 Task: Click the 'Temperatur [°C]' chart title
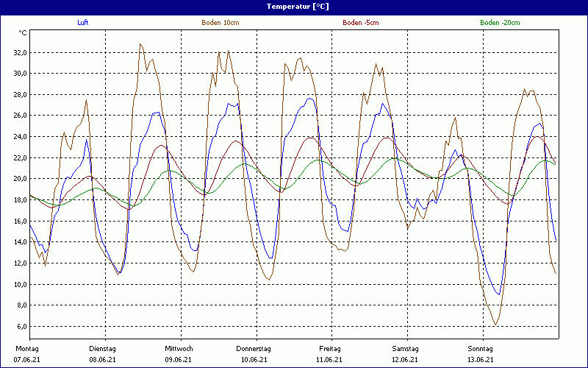(298, 7)
